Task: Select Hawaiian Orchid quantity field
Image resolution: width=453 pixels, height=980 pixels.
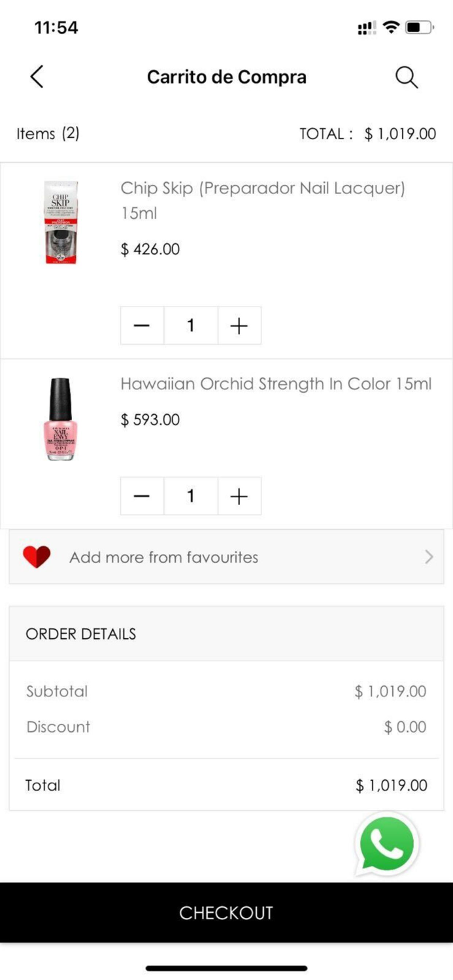Action: pyautogui.click(x=190, y=497)
